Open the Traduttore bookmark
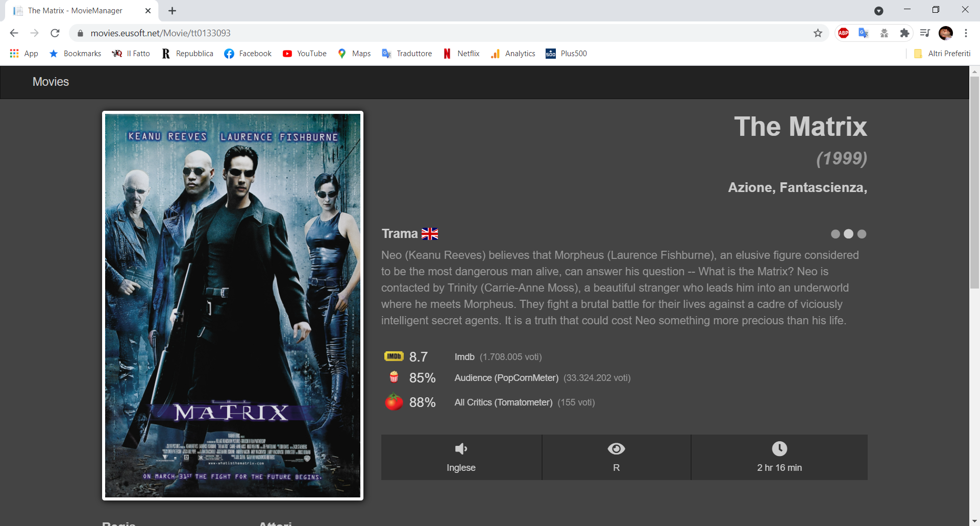Image resolution: width=980 pixels, height=526 pixels. pyautogui.click(x=407, y=54)
